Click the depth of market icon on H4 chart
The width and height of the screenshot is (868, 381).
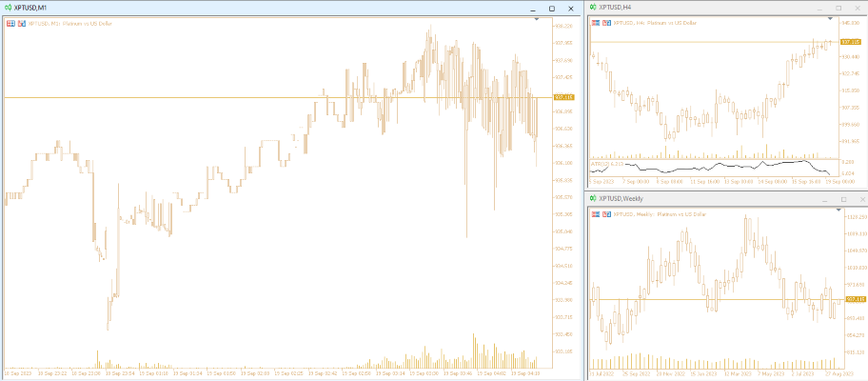[606, 21]
